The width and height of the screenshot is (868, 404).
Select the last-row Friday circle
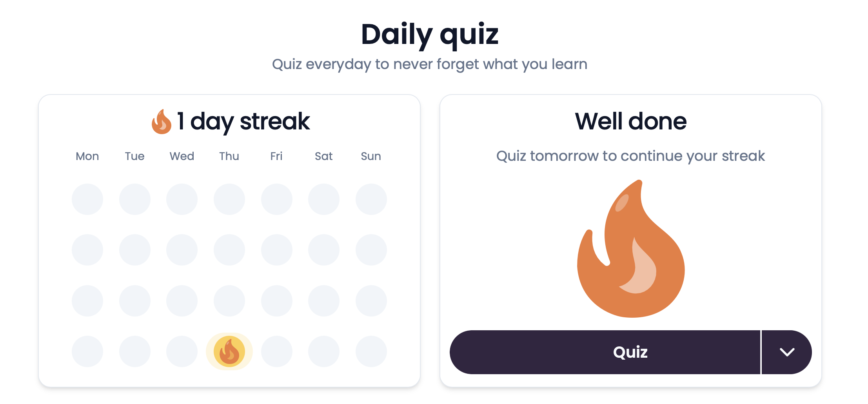click(x=276, y=351)
